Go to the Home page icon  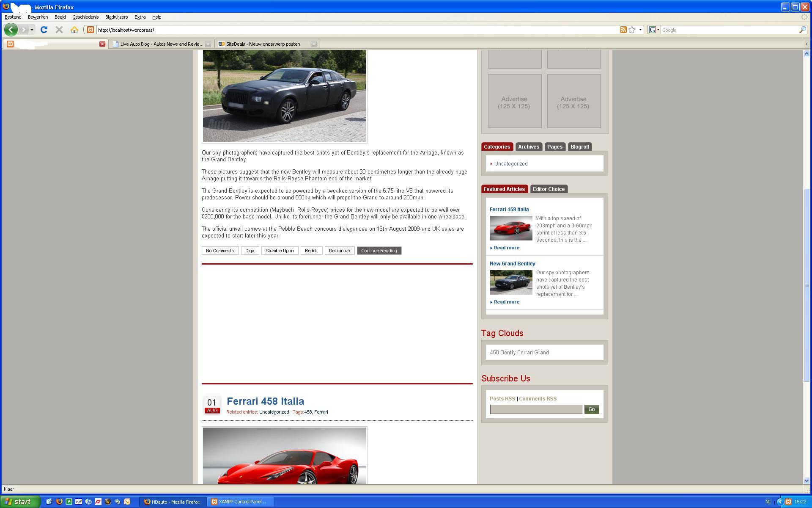click(74, 30)
